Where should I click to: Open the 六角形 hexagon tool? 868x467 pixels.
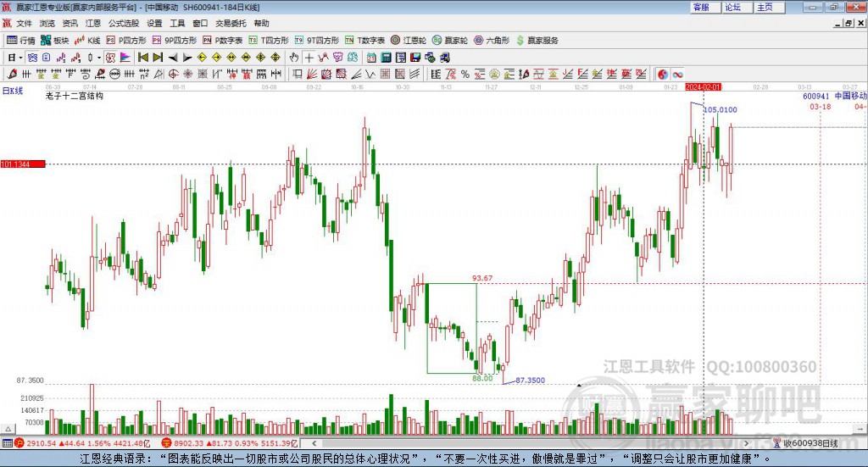click(x=492, y=41)
